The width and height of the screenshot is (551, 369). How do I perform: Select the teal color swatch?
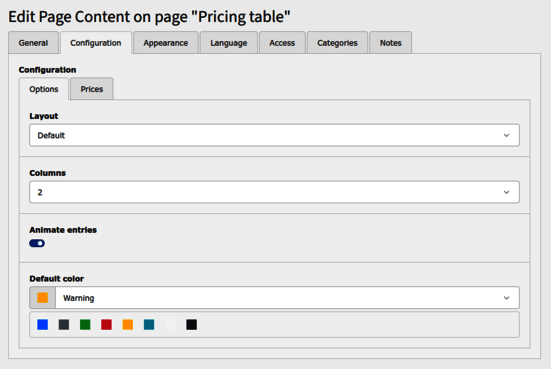click(149, 324)
